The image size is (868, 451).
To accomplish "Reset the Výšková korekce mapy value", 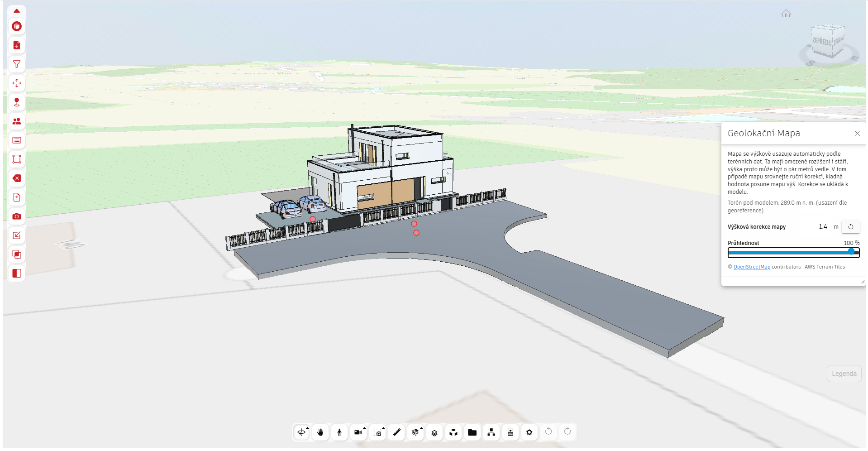I will pos(851,227).
